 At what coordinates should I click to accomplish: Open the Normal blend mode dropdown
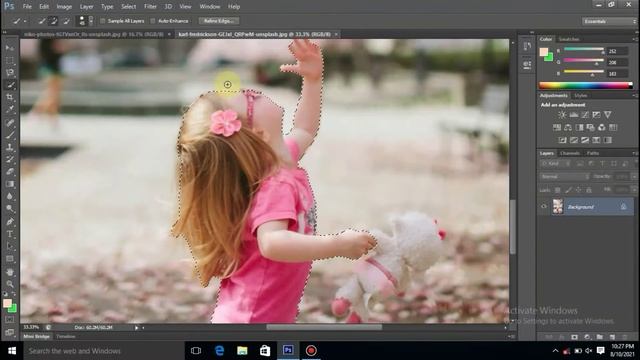pyautogui.click(x=564, y=177)
